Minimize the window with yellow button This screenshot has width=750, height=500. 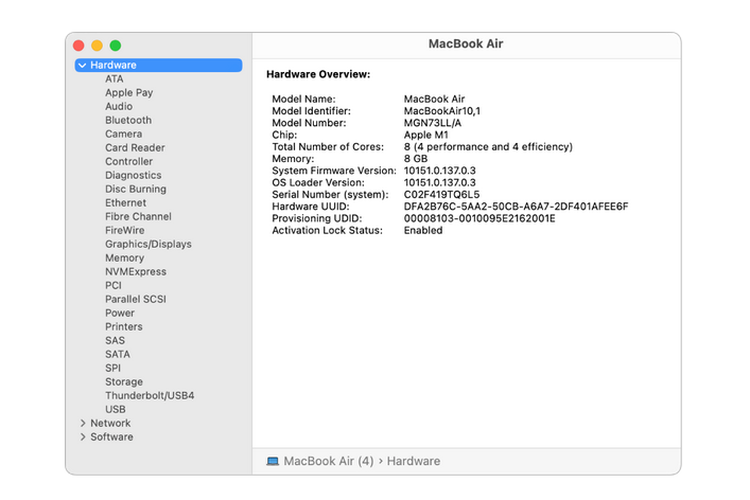click(x=97, y=45)
